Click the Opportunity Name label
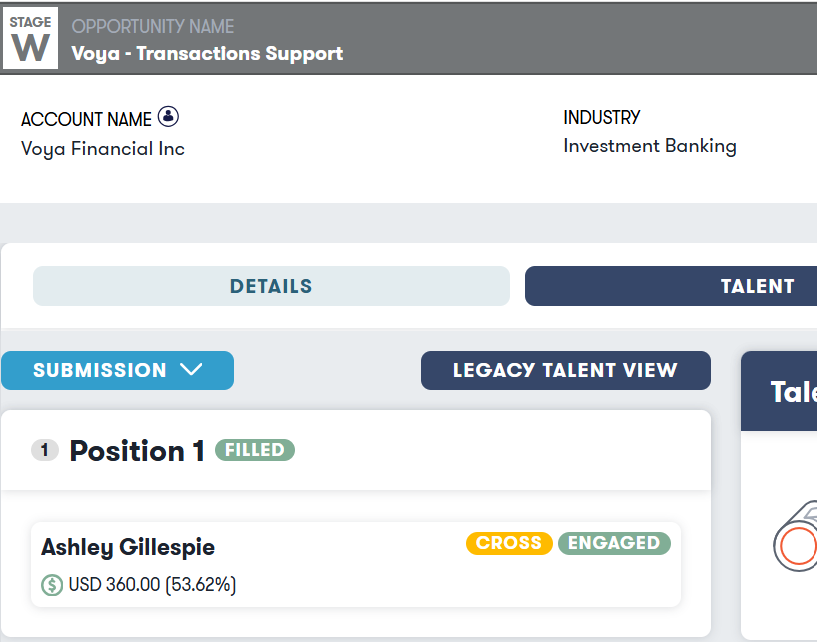This screenshot has height=642, width=817. [152, 26]
